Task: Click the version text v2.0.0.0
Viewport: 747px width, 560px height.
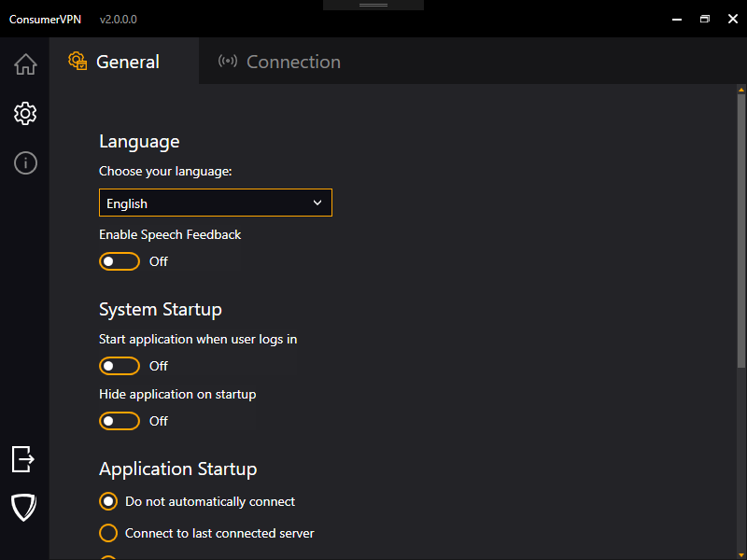Action: coord(119,20)
